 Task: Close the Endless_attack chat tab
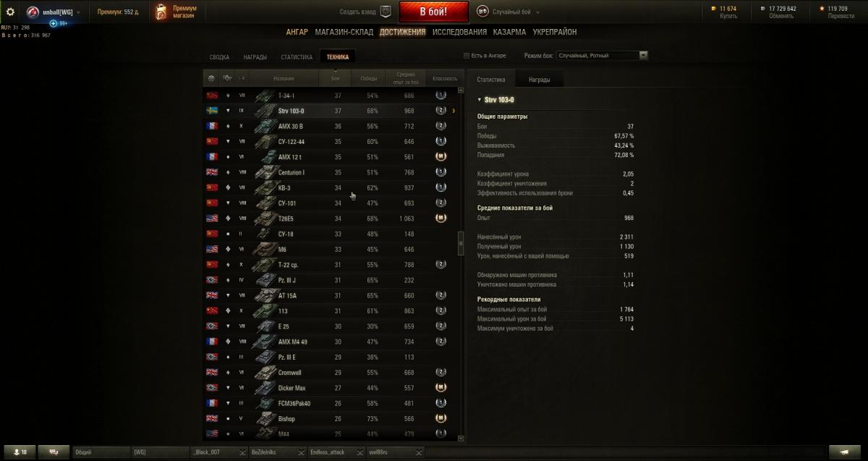(359, 452)
